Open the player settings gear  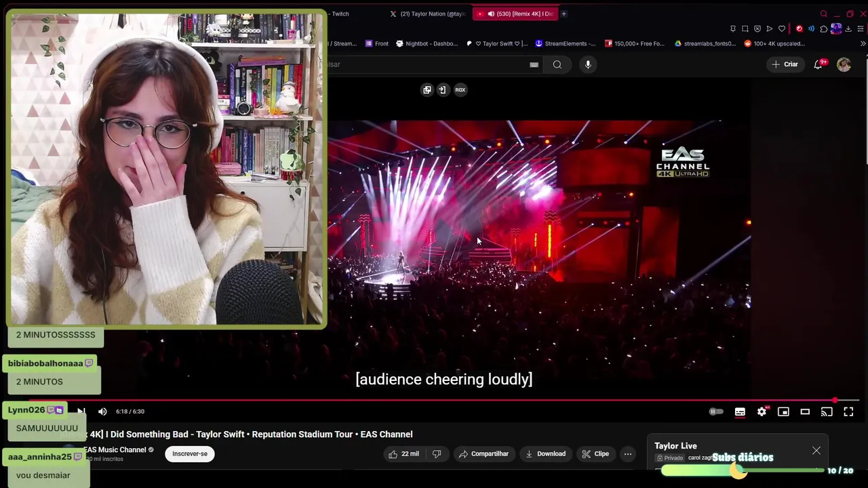pos(762,411)
